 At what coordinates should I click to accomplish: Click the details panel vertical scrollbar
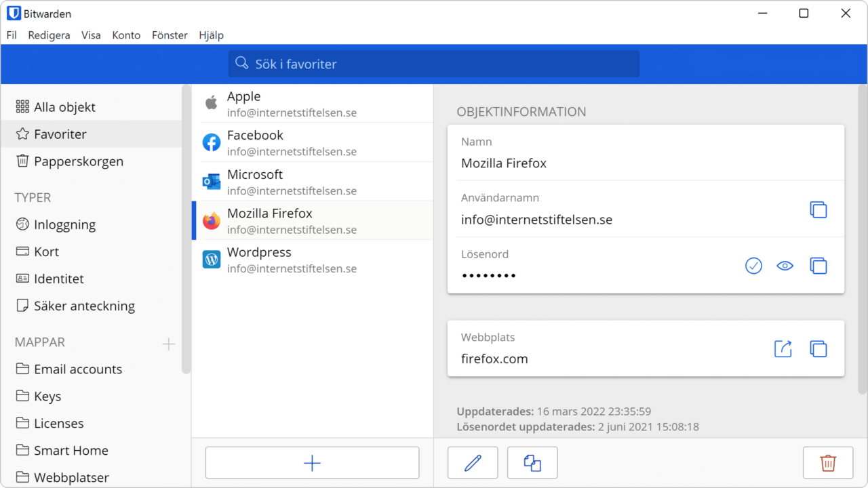pos(863,239)
